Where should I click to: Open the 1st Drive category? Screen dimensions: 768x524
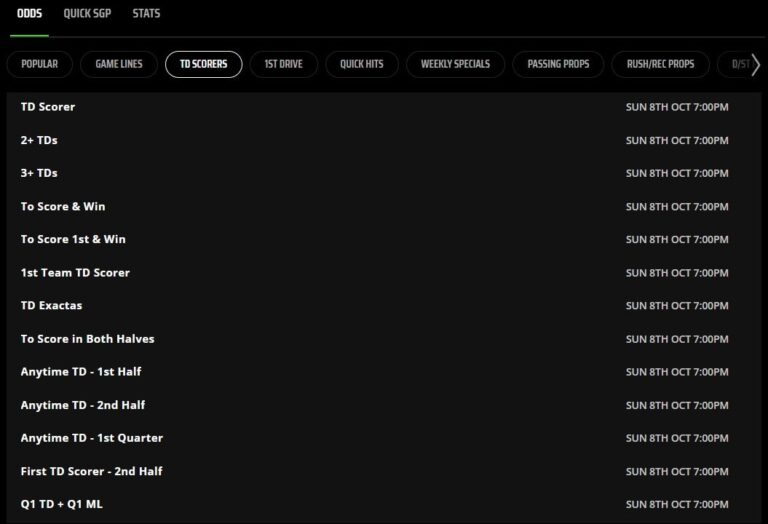pos(284,64)
